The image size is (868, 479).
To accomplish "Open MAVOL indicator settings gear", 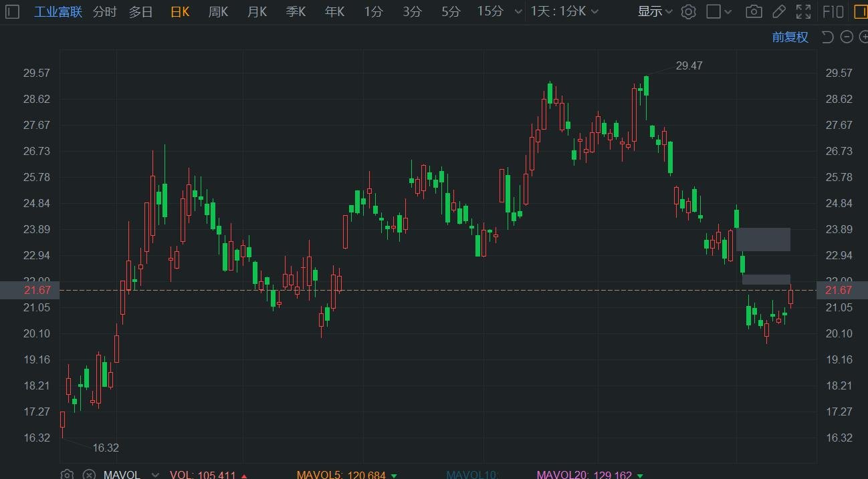I will click(x=67, y=475).
